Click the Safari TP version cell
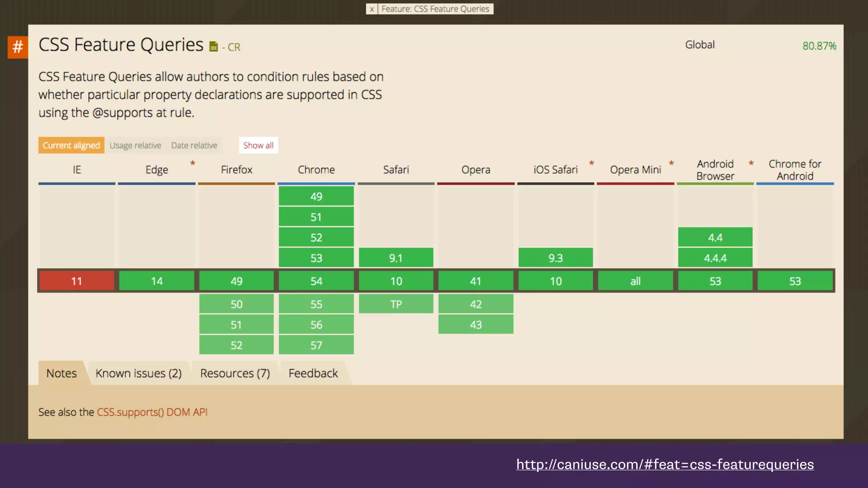Viewport: 868px width, 488px height. point(396,304)
